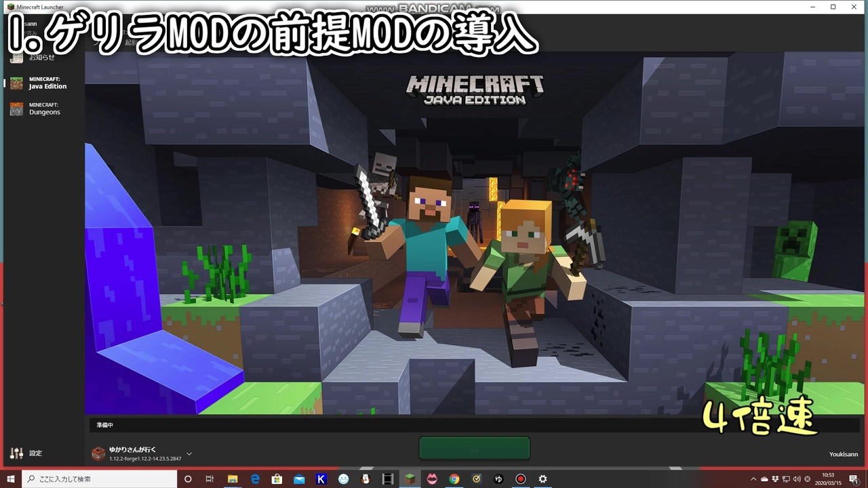This screenshot has width=868, height=488.
Task: Select the Java Edition grass block icon
Action: (x=16, y=83)
